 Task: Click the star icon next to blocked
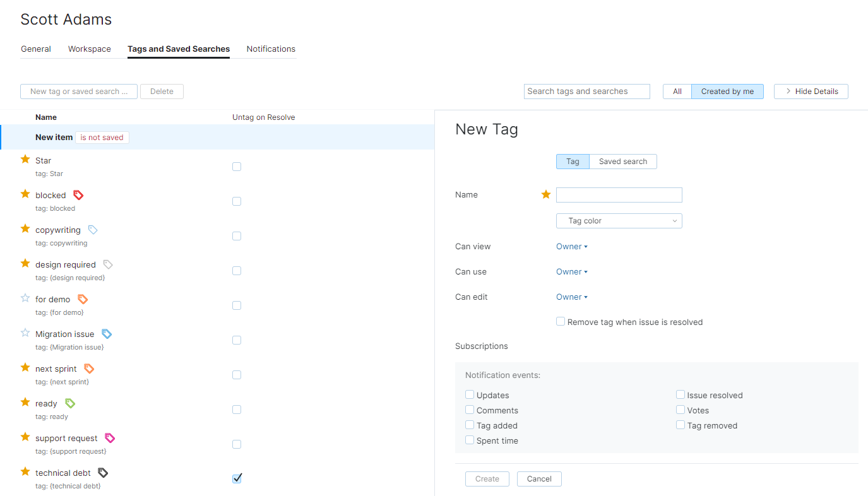point(25,194)
